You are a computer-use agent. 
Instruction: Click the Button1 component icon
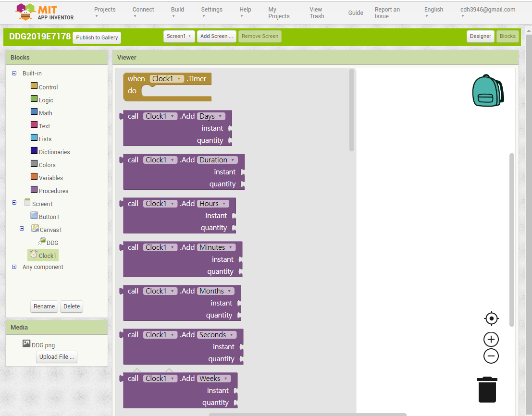[x=34, y=215]
